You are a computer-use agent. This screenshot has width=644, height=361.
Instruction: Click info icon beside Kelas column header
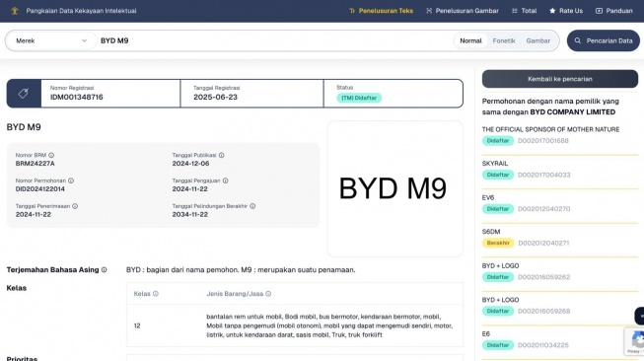[156, 294]
